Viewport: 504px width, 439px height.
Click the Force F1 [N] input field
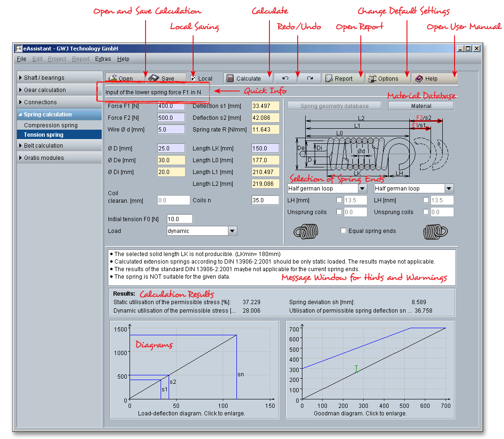click(171, 106)
